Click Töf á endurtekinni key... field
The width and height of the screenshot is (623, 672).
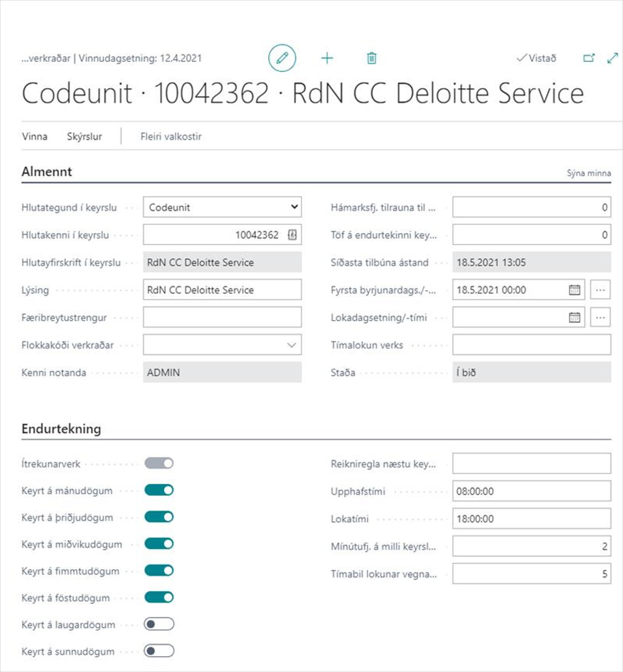(x=532, y=235)
